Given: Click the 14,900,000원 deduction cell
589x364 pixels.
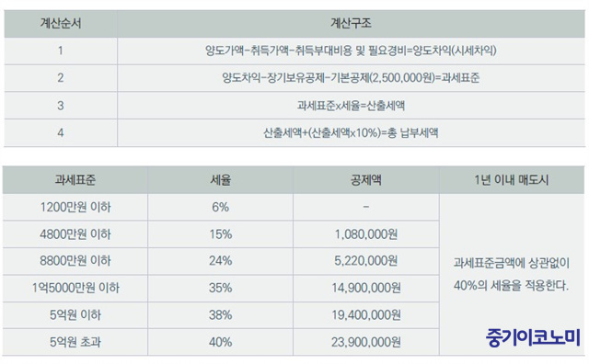Looking at the screenshot, I should pyautogui.click(x=366, y=289).
